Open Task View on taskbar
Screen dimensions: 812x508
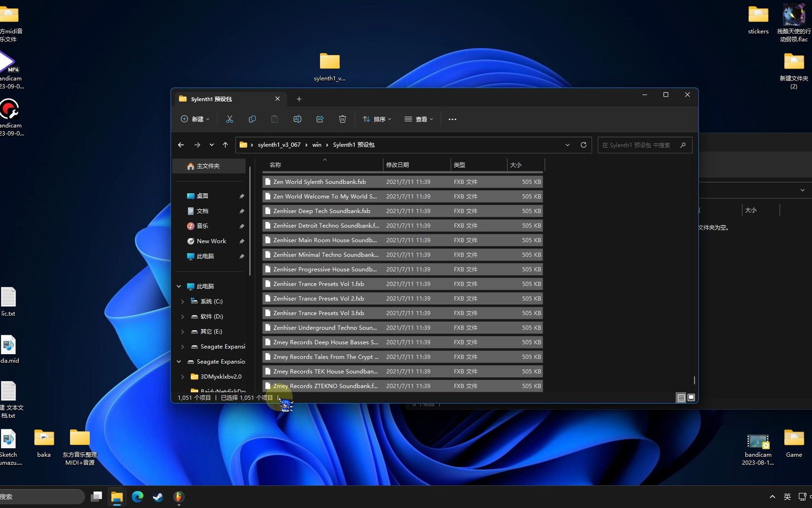click(96, 497)
